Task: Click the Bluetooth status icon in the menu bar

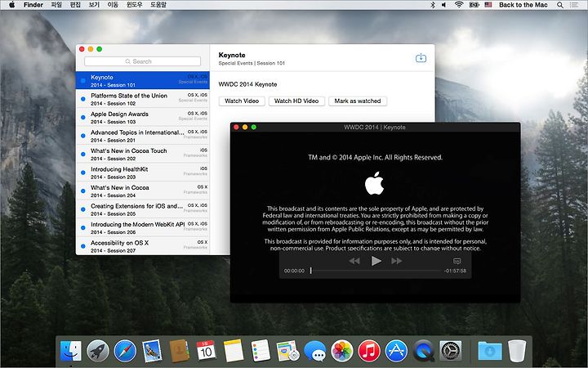Action: pos(432,5)
